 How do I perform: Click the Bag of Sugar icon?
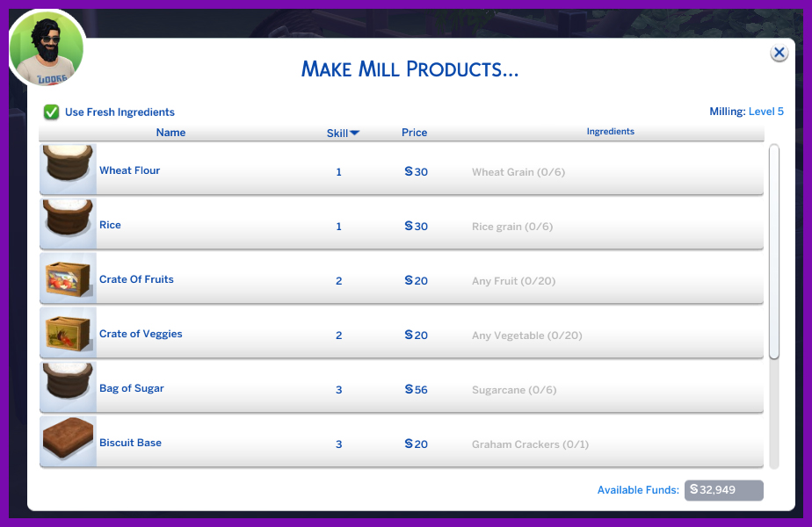pos(68,386)
